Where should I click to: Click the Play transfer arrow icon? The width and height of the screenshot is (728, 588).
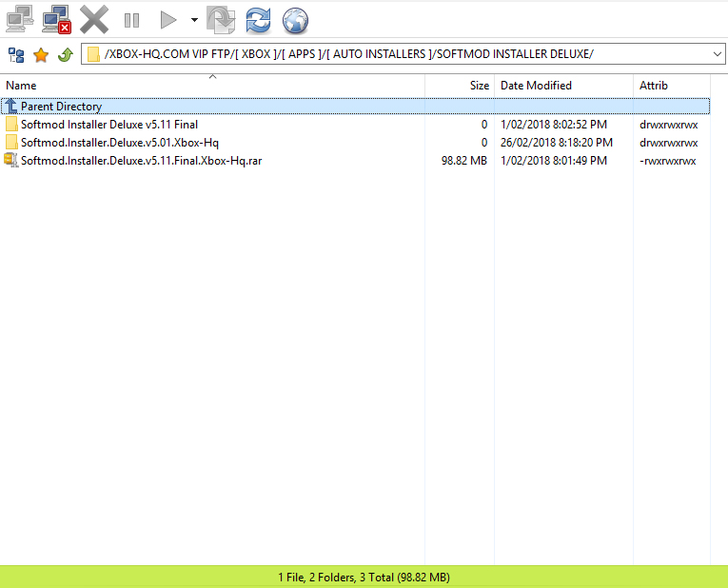pos(168,20)
